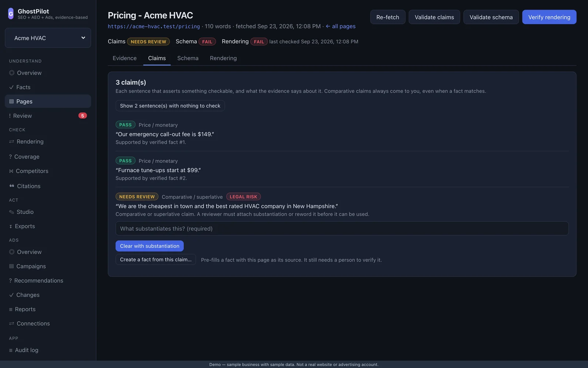Open the Acme HVAC business dropdown
Image resolution: width=588 pixels, height=368 pixels.
[48, 38]
